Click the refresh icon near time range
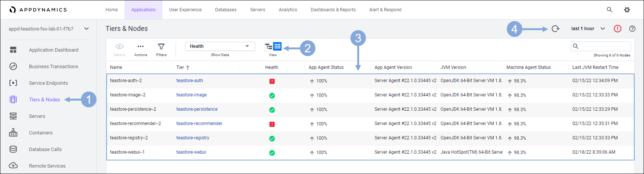The image size is (644, 174). [555, 29]
